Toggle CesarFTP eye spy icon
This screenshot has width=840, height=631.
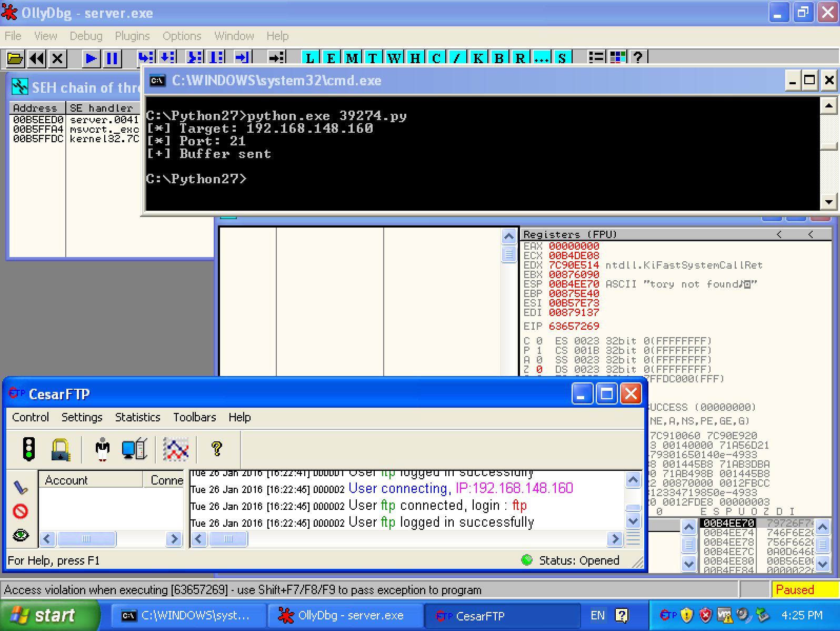21,536
